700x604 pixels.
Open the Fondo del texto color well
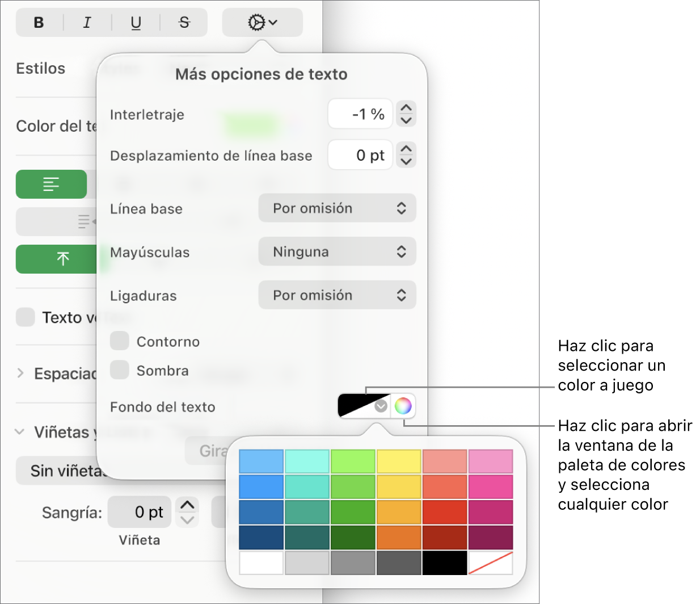coord(364,406)
